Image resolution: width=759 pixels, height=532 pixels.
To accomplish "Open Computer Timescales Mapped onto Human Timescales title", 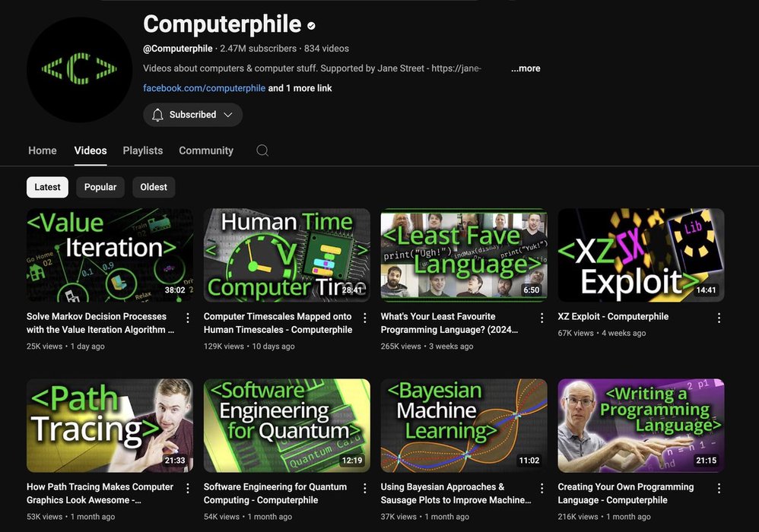I will point(278,323).
